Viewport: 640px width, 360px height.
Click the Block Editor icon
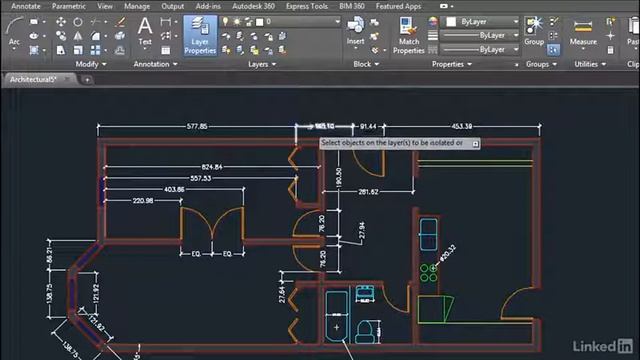(374, 36)
